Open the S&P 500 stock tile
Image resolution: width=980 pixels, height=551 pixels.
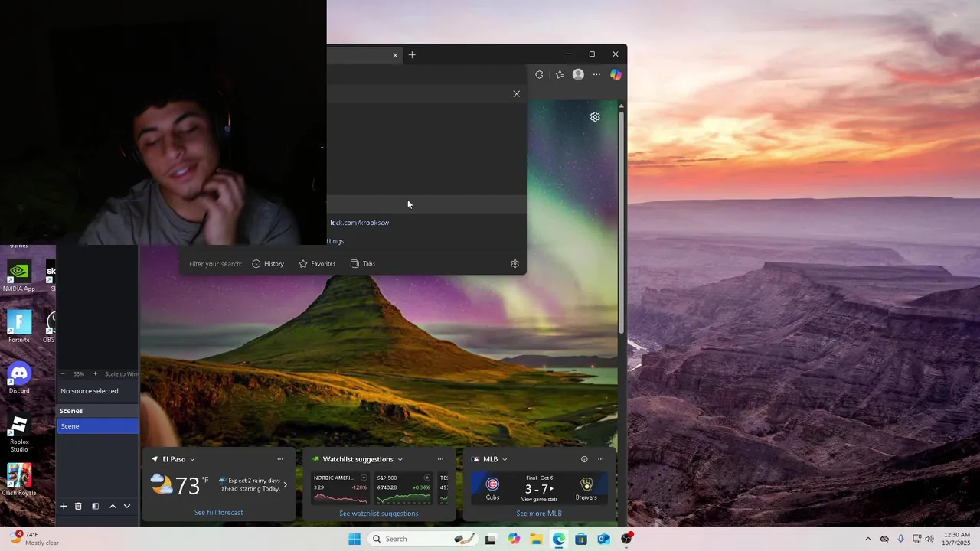403,487
